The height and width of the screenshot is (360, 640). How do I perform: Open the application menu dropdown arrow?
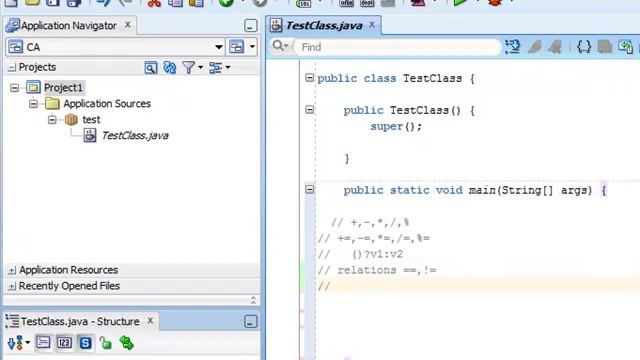tap(252, 47)
